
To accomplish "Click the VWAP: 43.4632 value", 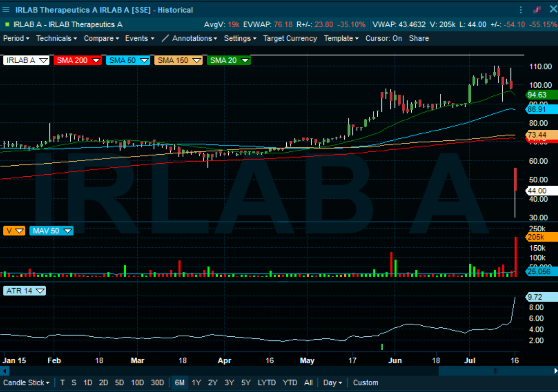I will tap(399, 24).
